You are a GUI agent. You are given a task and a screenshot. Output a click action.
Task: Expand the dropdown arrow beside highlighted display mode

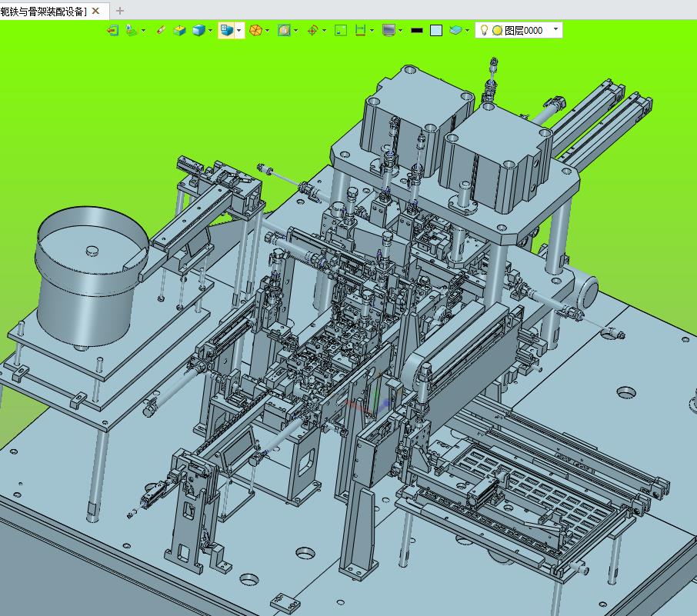click(x=239, y=30)
